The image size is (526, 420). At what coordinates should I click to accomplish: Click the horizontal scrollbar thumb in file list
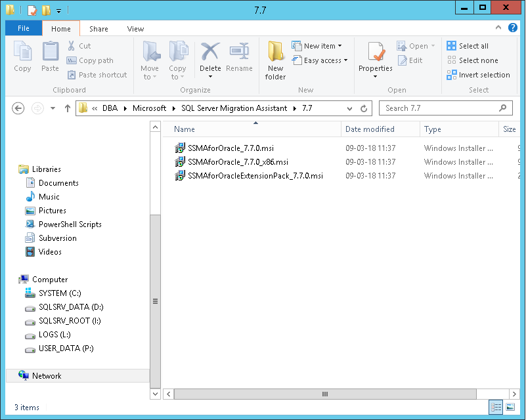pyautogui.click(x=325, y=394)
